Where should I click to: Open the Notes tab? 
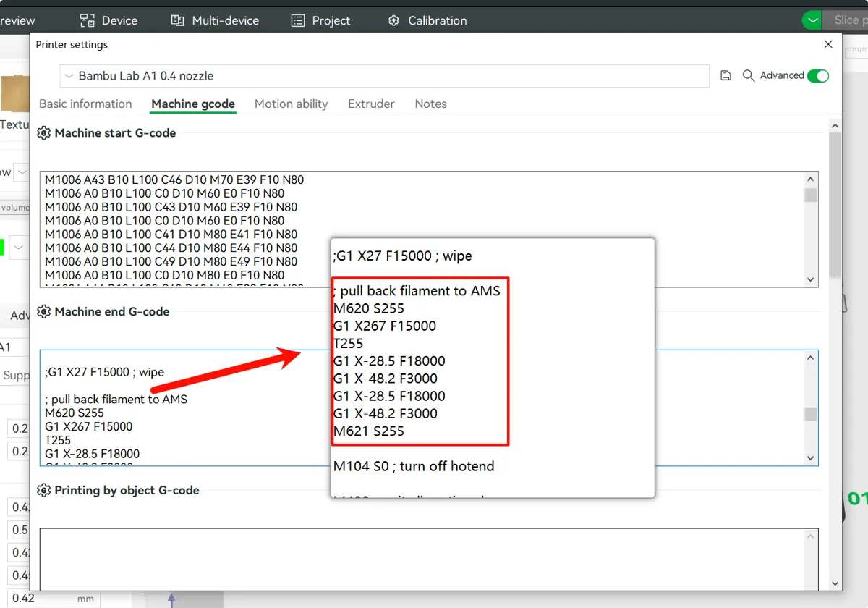click(x=430, y=104)
